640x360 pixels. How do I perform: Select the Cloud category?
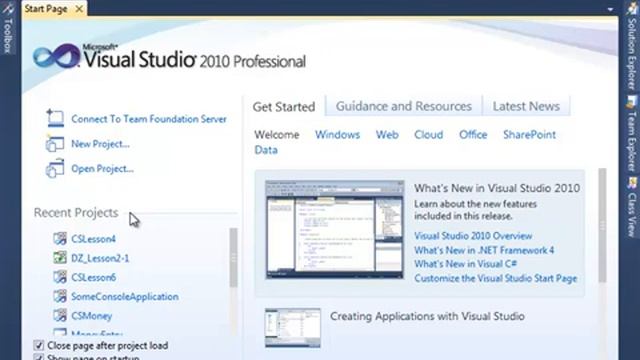click(x=429, y=135)
